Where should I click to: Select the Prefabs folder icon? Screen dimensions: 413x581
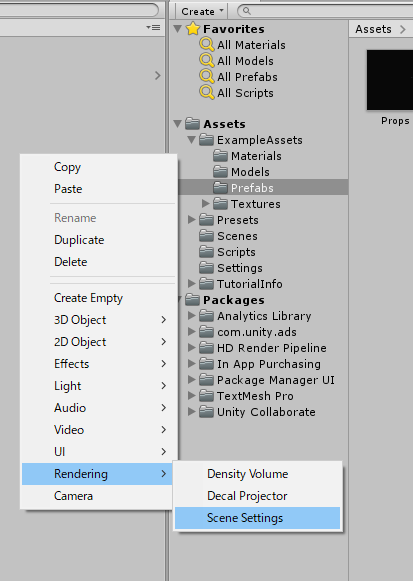(x=220, y=187)
